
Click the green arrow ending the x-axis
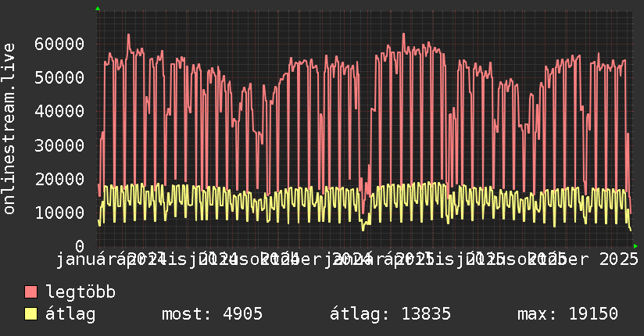point(635,246)
